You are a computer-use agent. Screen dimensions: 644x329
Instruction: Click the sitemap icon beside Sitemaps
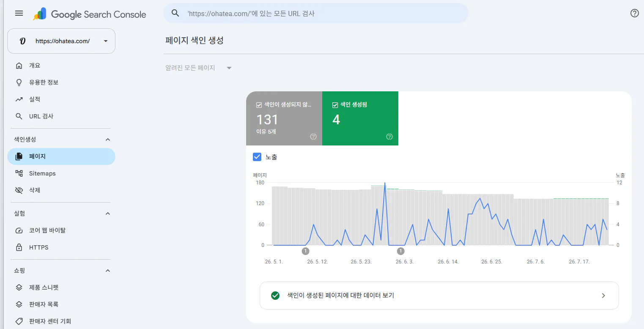pos(19,173)
